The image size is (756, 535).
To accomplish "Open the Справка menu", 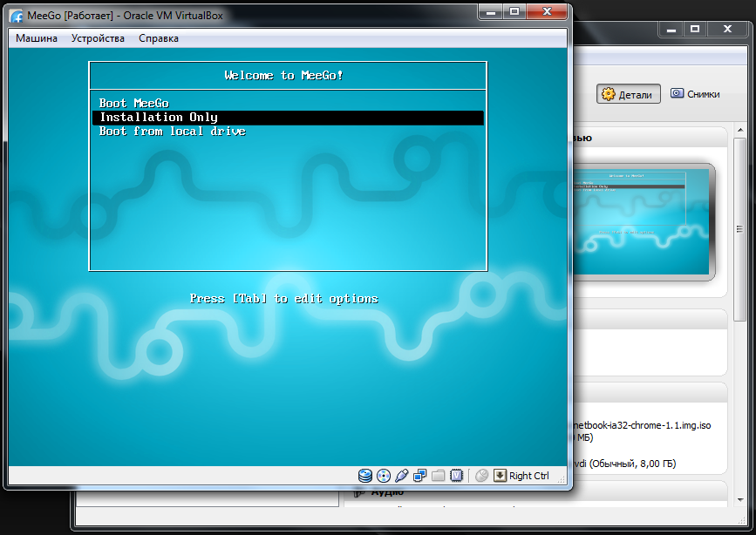I will click(x=159, y=38).
